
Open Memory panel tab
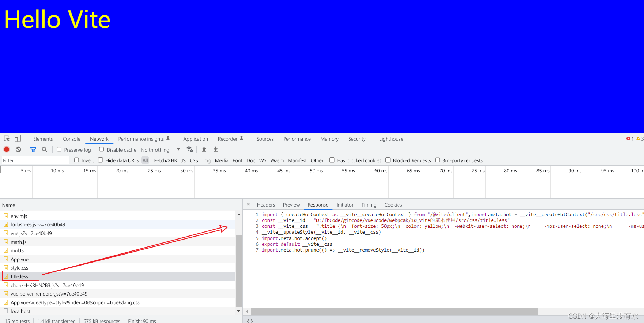coord(329,139)
